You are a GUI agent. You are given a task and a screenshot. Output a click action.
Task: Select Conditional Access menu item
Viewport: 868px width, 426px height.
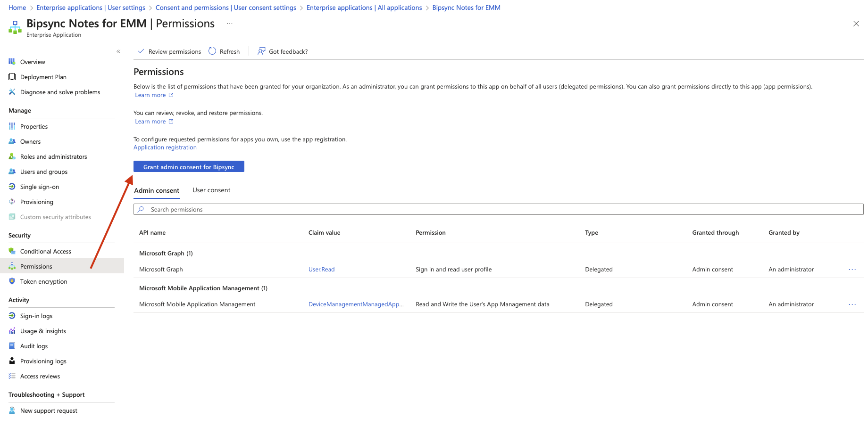46,251
